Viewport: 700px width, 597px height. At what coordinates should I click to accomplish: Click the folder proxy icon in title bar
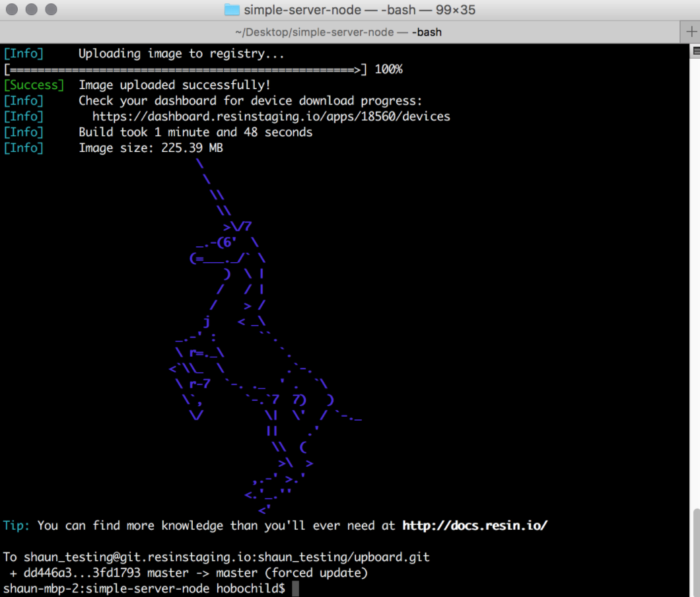tap(232, 10)
